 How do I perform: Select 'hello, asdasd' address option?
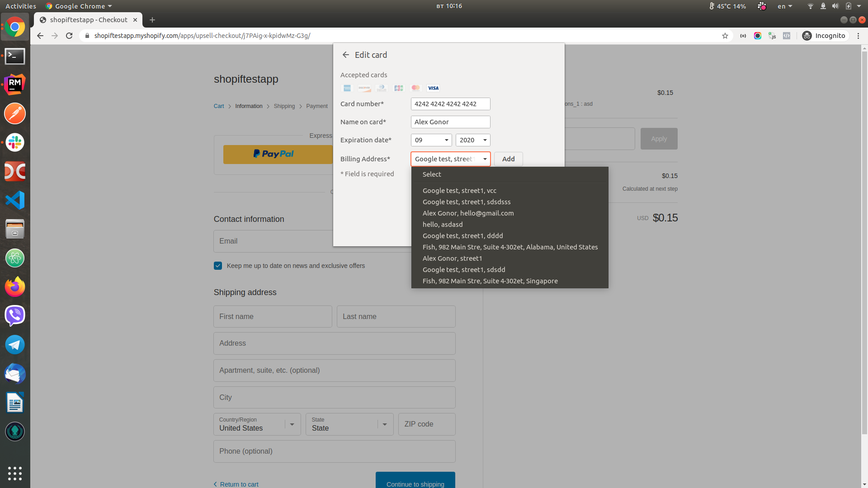pos(510,225)
